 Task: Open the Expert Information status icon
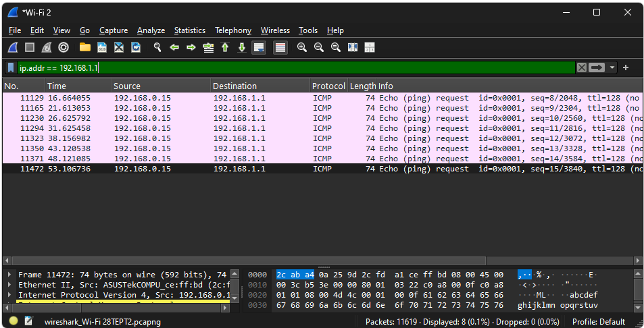(x=14, y=321)
